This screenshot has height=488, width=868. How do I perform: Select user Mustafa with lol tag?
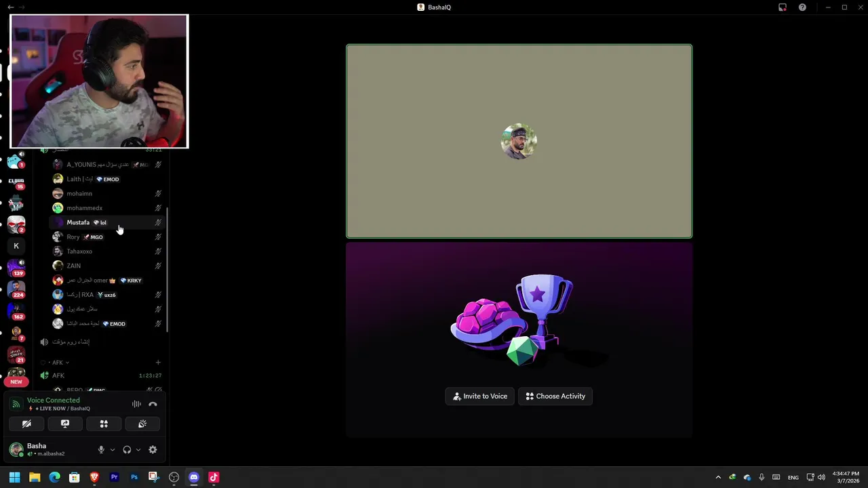pos(107,222)
